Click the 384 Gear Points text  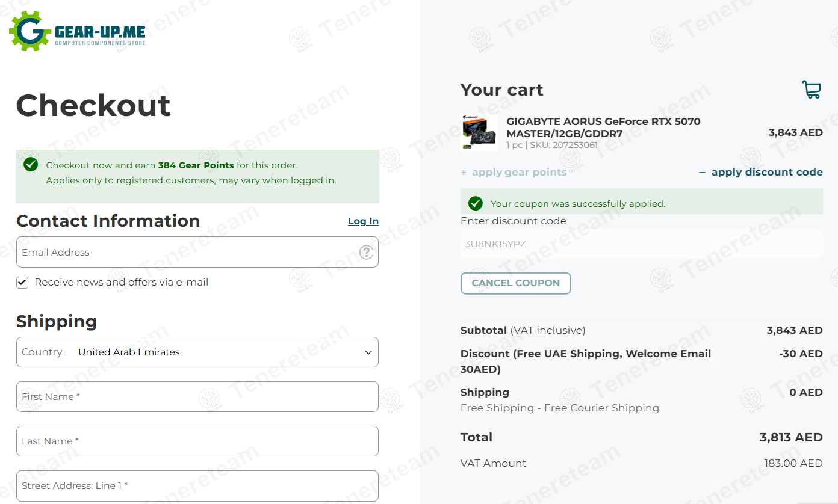point(196,165)
